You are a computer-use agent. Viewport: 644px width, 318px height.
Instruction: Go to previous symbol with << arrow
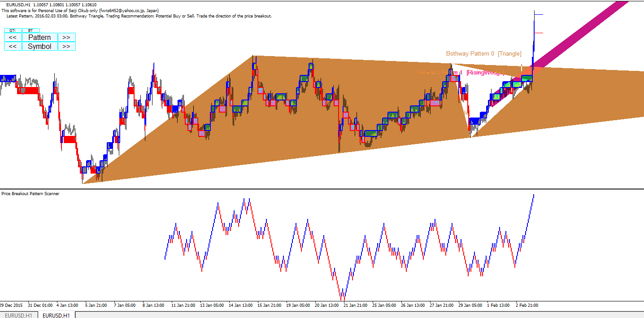(x=13, y=46)
